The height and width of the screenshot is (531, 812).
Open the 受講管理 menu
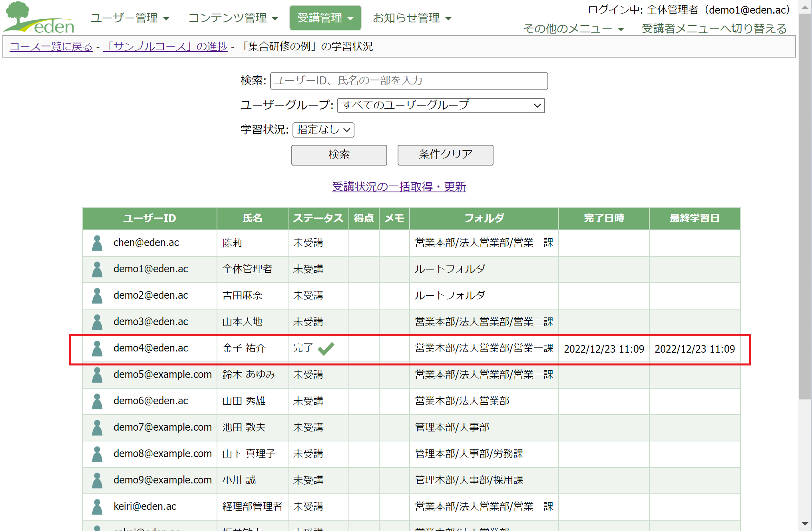tap(325, 18)
